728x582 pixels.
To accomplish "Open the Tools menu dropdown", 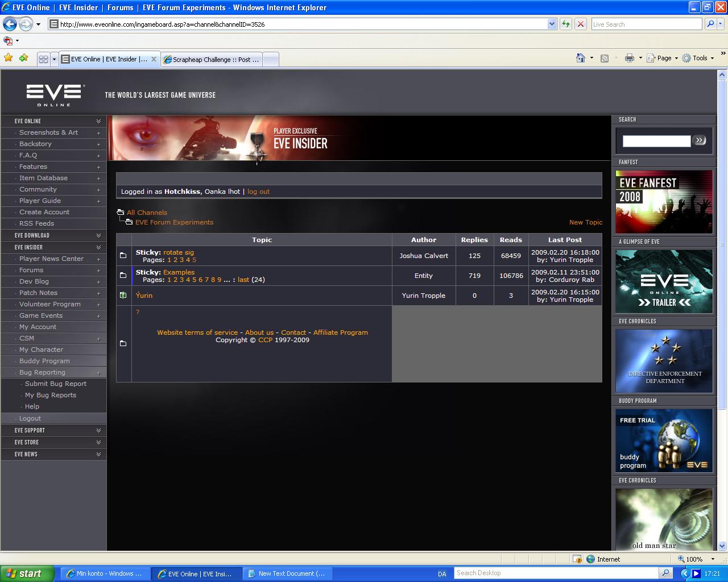I will coord(698,58).
